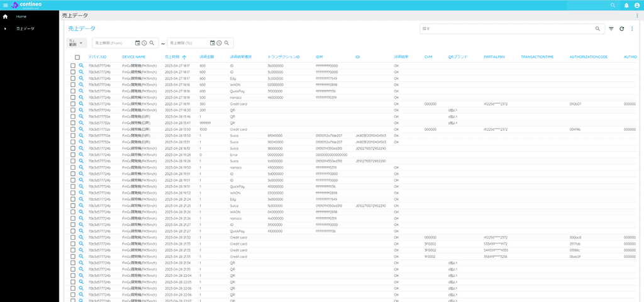The width and height of the screenshot is (644, 302).
Task: Click authorization code 092b07
Action: [x=575, y=104]
